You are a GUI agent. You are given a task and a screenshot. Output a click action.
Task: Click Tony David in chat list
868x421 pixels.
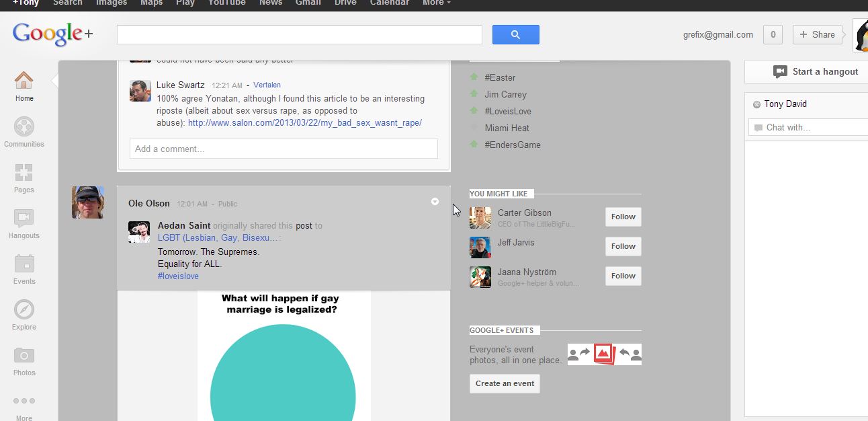pos(785,104)
